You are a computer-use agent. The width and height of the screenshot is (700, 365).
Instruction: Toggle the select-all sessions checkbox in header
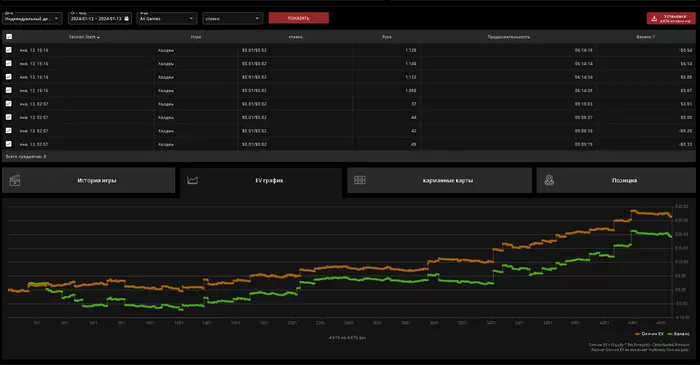tap(9, 37)
